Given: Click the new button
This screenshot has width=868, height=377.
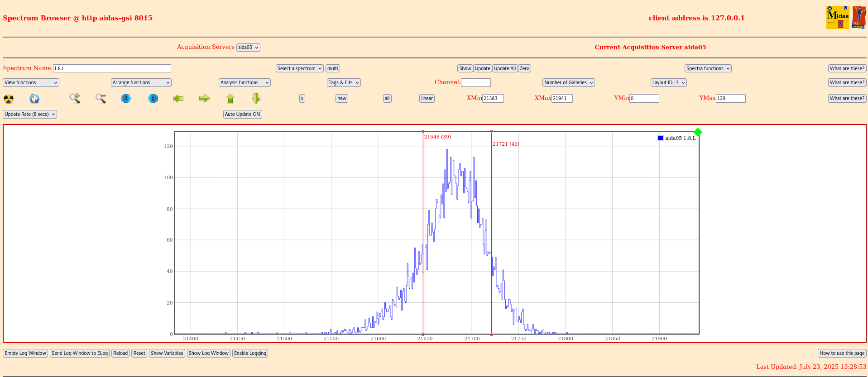Looking at the screenshot, I should pos(342,98).
